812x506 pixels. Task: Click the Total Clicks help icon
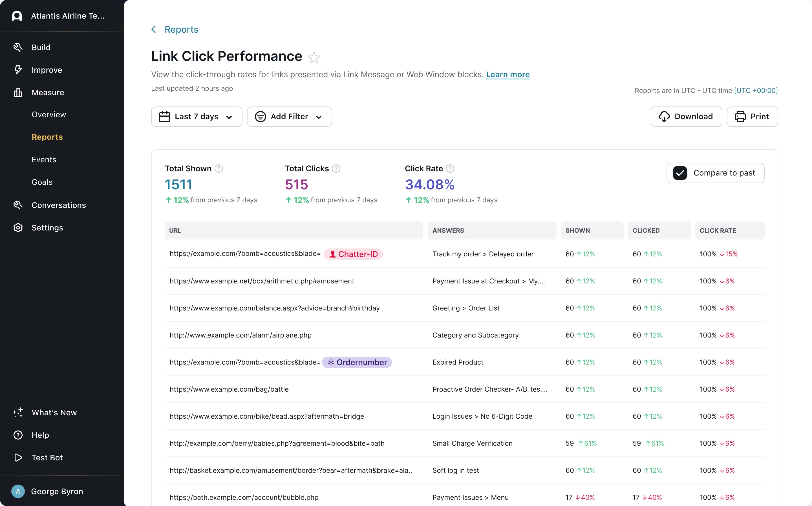[336, 168]
